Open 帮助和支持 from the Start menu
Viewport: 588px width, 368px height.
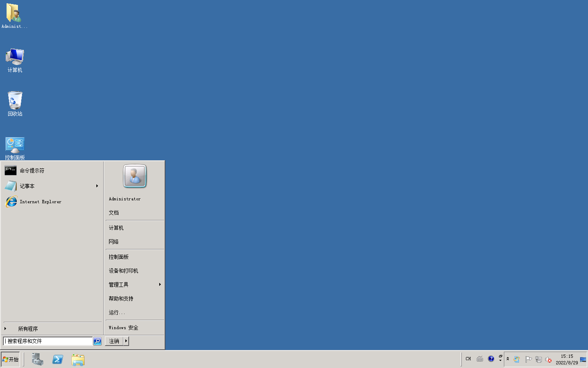point(120,298)
